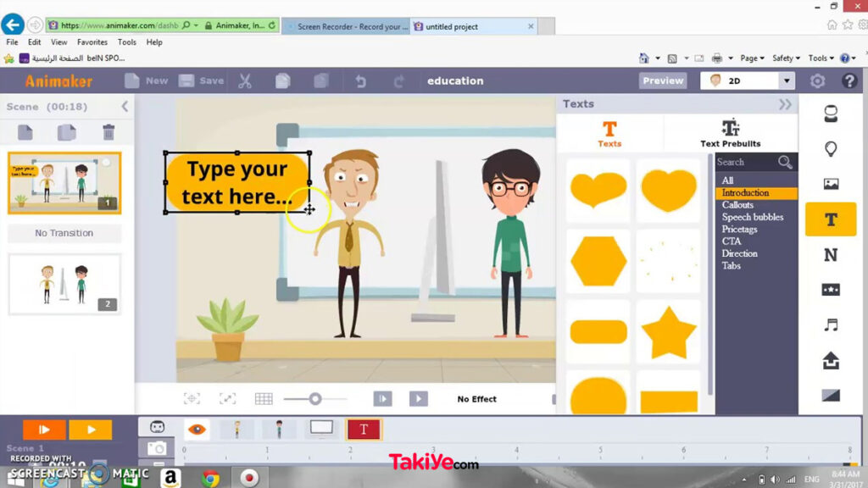Open the Effects starred screen icon
This screenshot has width=868, height=488.
click(831, 290)
